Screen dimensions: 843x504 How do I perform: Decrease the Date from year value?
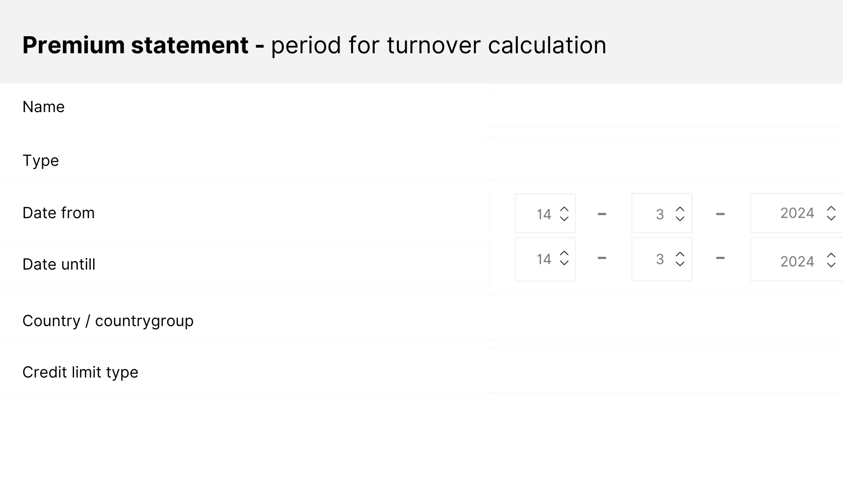[831, 218]
